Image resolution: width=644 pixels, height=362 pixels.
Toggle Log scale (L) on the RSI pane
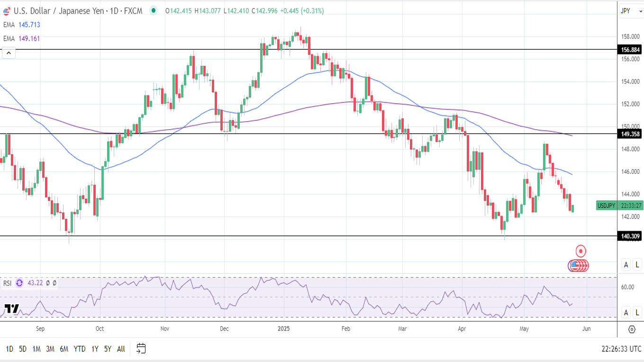pos(637,312)
